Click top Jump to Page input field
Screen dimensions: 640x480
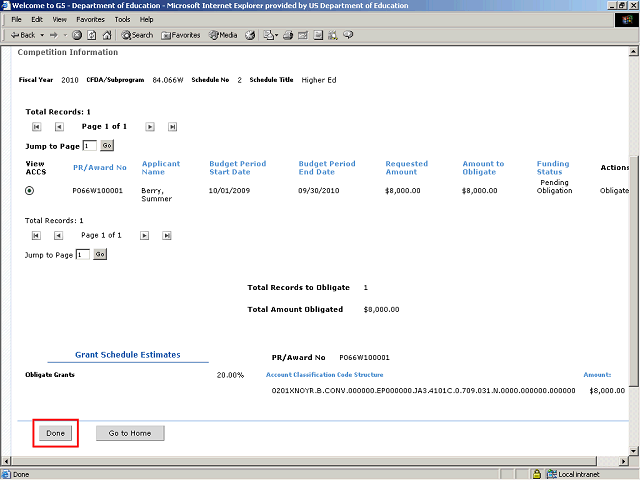click(x=90, y=146)
